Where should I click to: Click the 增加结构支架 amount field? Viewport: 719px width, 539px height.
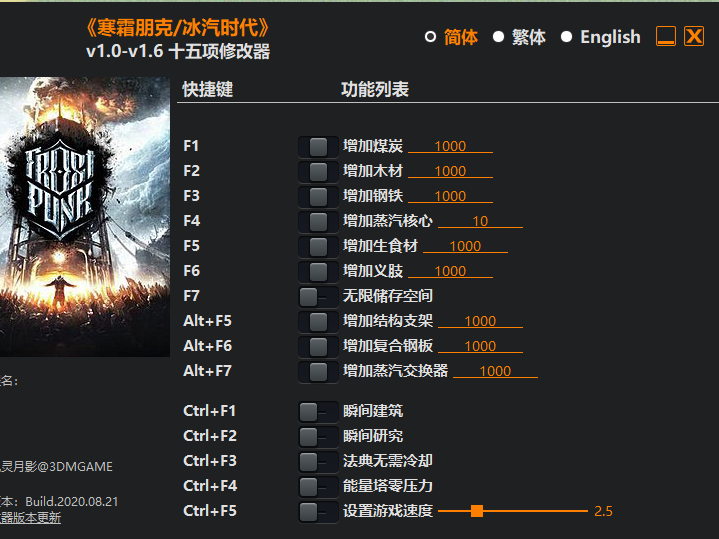tap(480, 321)
